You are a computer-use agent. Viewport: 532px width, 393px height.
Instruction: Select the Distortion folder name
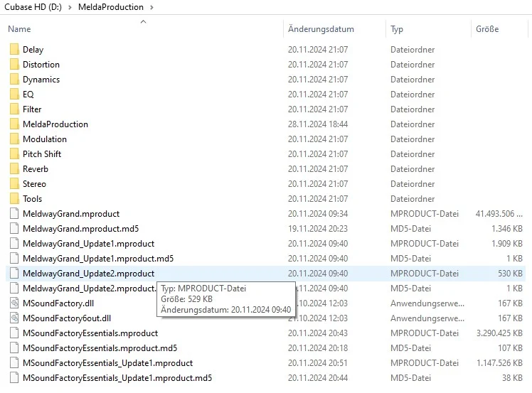click(41, 65)
